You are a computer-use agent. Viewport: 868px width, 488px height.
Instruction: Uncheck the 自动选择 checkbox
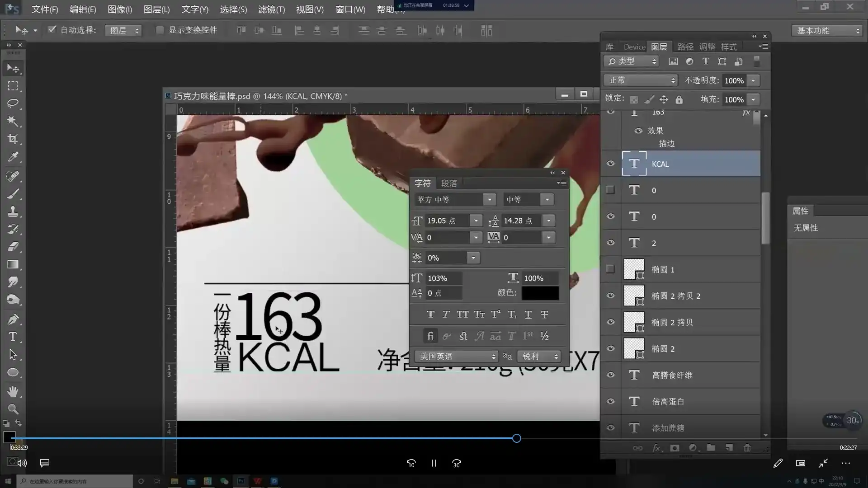point(52,30)
